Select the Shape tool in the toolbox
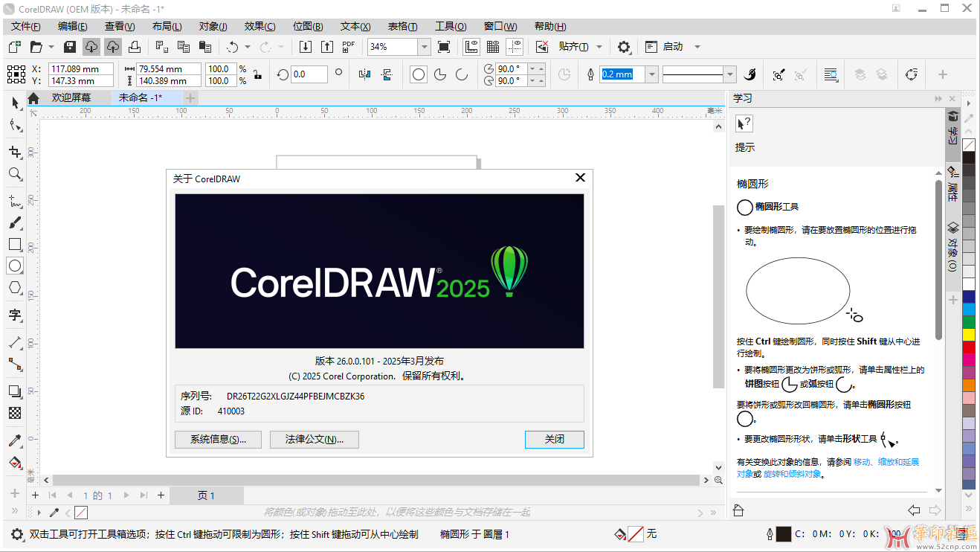This screenshot has width=980, height=552. click(15, 126)
